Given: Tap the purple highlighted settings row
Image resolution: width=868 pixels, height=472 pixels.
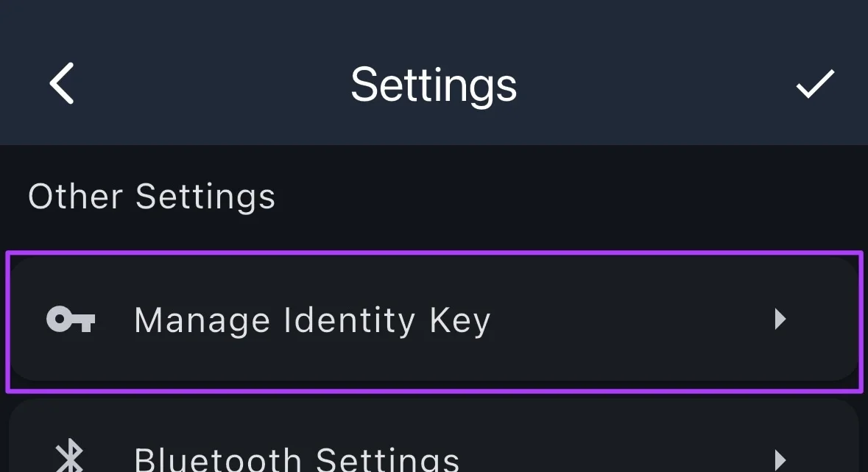Looking at the screenshot, I should coord(434,320).
